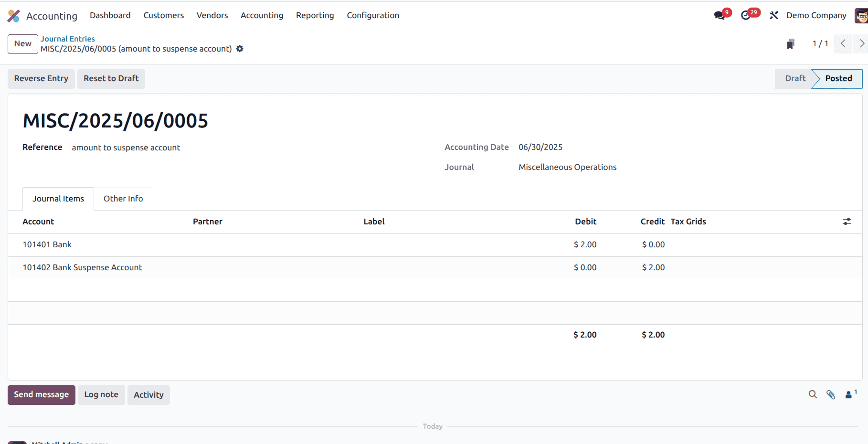
Task: Open the Reporting menu
Action: 315,15
